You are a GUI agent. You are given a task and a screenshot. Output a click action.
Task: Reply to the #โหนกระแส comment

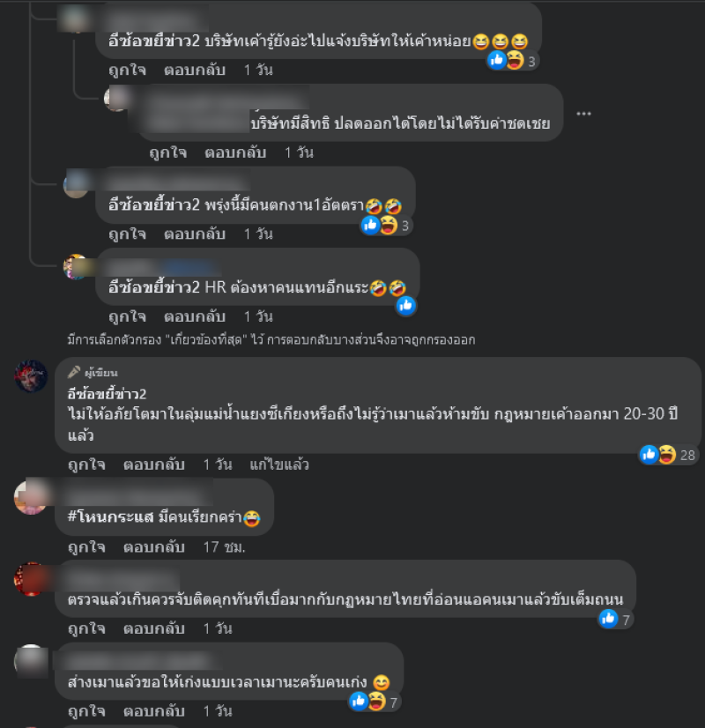pyautogui.click(x=153, y=547)
